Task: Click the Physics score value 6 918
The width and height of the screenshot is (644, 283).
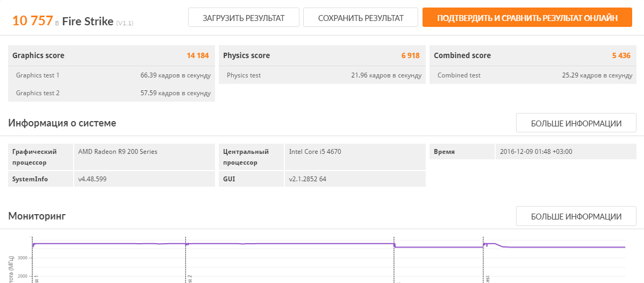Action: pyautogui.click(x=410, y=55)
